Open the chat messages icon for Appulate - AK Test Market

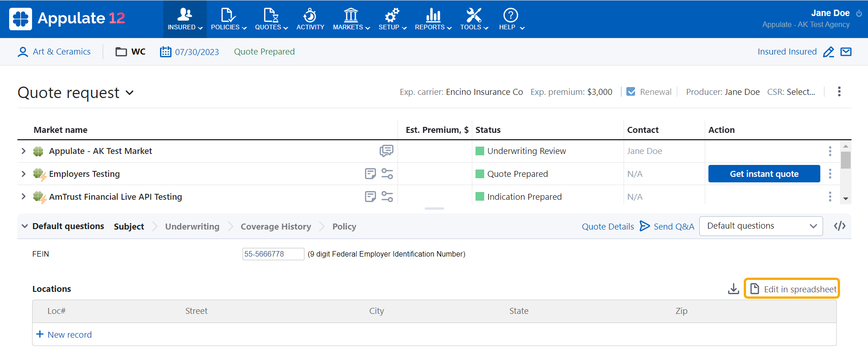click(x=387, y=151)
